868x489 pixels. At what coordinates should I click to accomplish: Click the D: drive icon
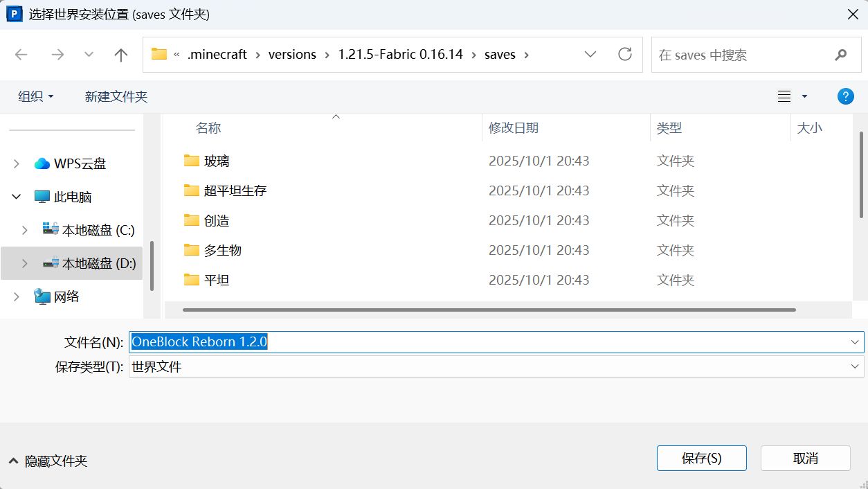pyautogui.click(x=51, y=263)
